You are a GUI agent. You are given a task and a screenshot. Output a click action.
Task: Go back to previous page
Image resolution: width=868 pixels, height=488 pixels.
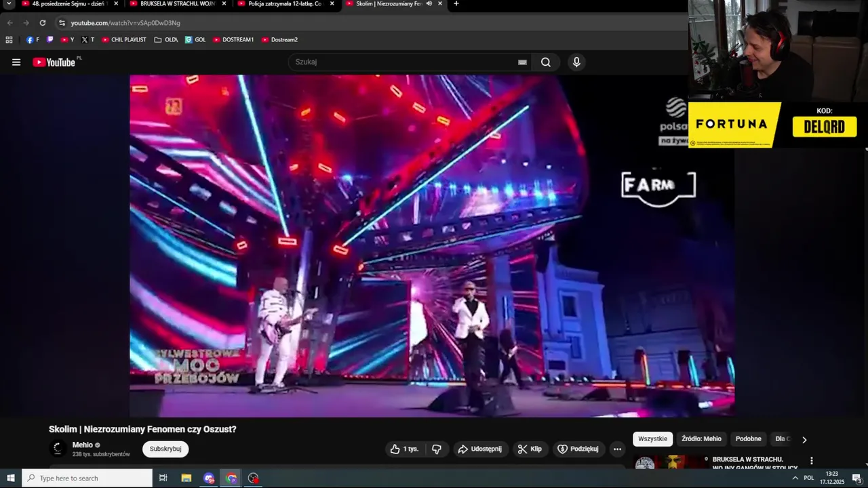click(x=9, y=22)
